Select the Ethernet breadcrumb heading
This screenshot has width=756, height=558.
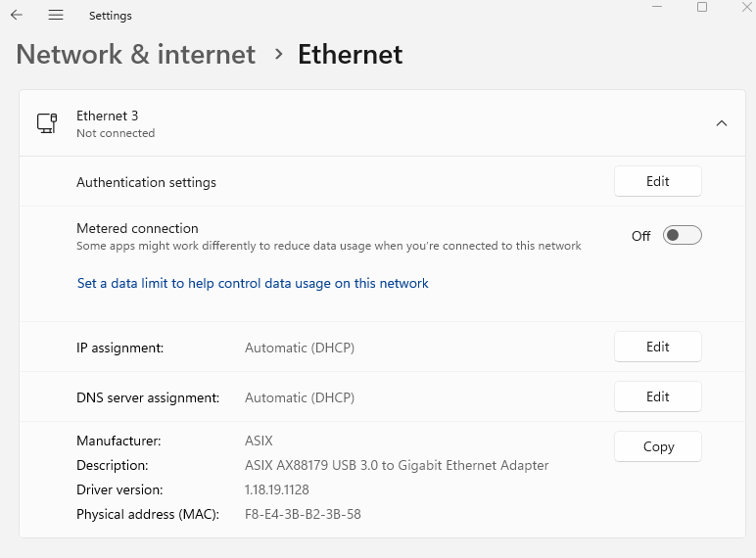tap(350, 55)
